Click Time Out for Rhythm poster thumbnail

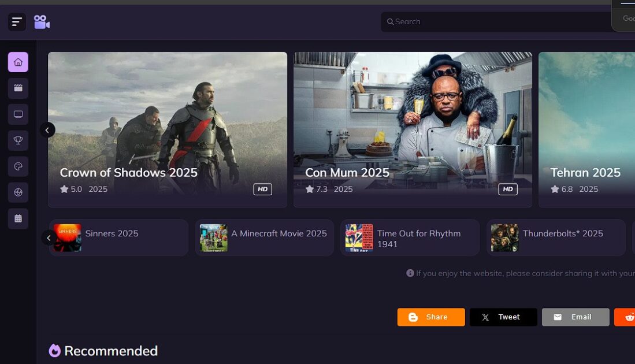pyautogui.click(x=359, y=238)
